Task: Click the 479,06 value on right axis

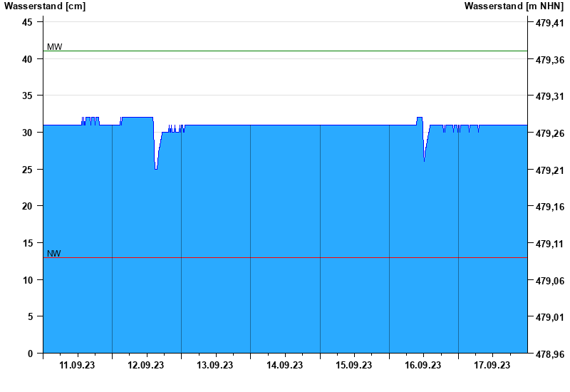Action: (x=550, y=281)
